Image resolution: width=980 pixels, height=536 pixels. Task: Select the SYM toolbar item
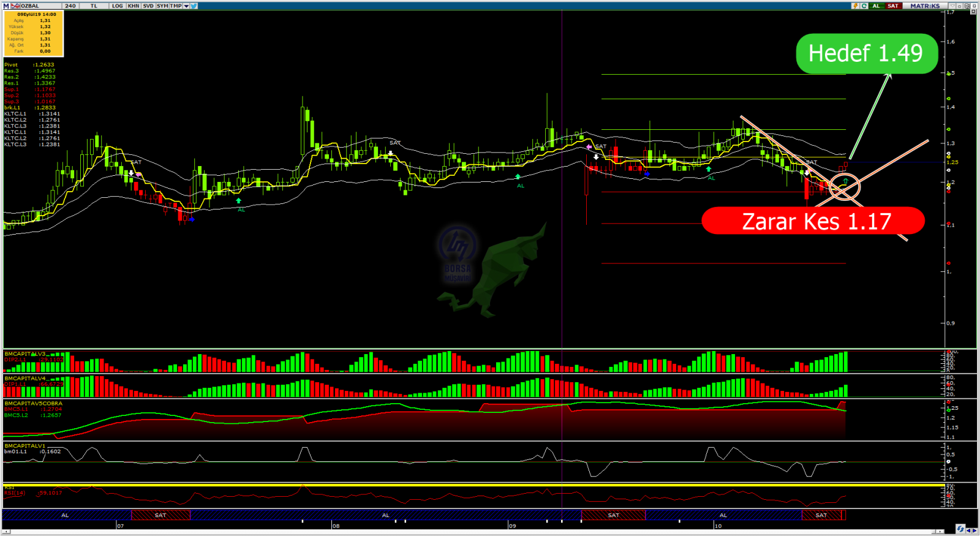click(x=162, y=6)
